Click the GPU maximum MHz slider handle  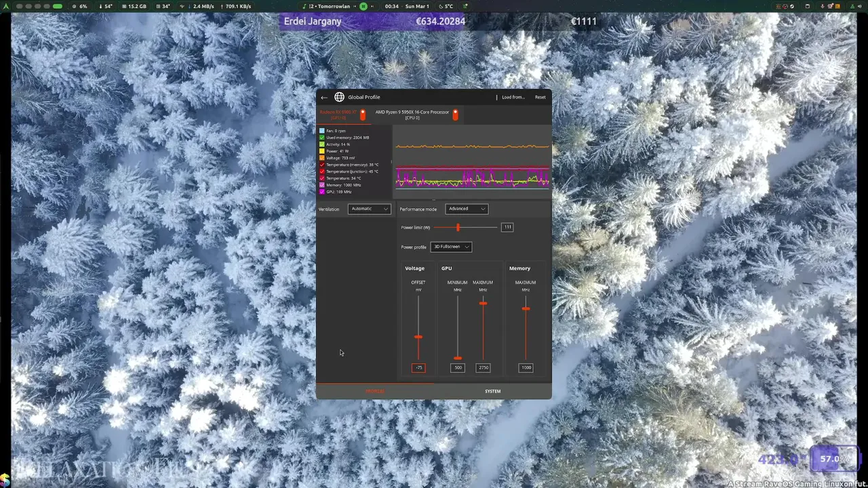(483, 303)
